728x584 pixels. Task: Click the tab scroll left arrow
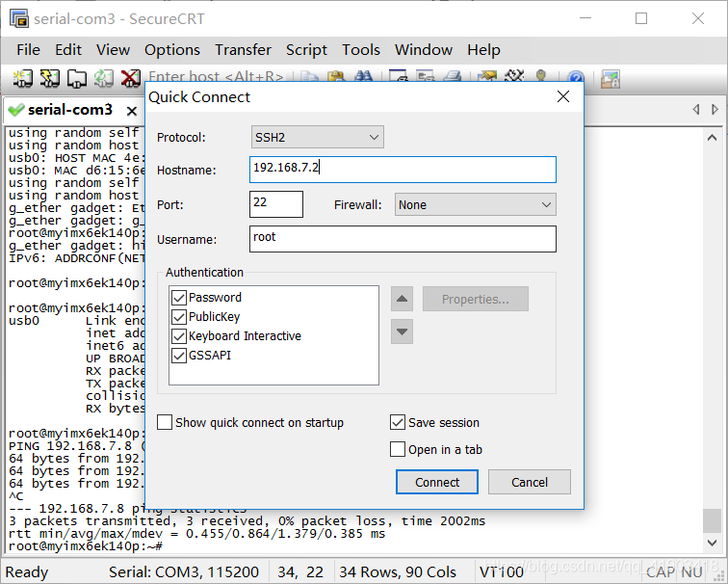[x=696, y=110]
